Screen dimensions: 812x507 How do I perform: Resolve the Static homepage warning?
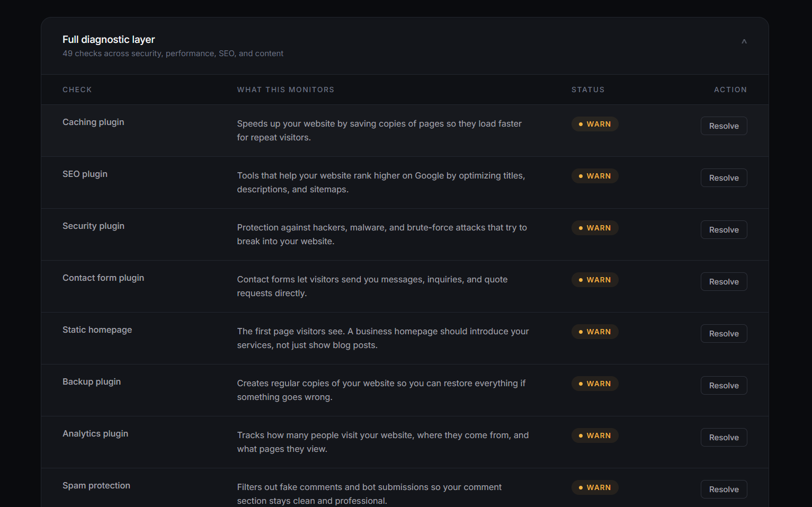point(724,333)
